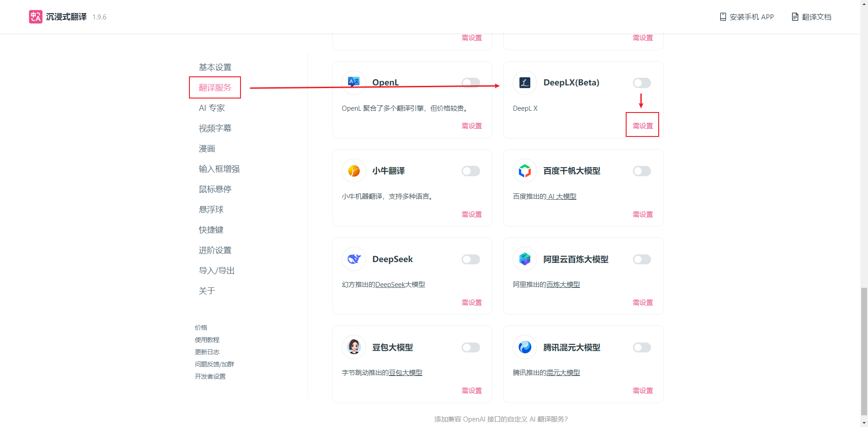The image size is (868, 427).
Task: Go to 进阶设置 in the sidebar
Action: (x=215, y=250)
